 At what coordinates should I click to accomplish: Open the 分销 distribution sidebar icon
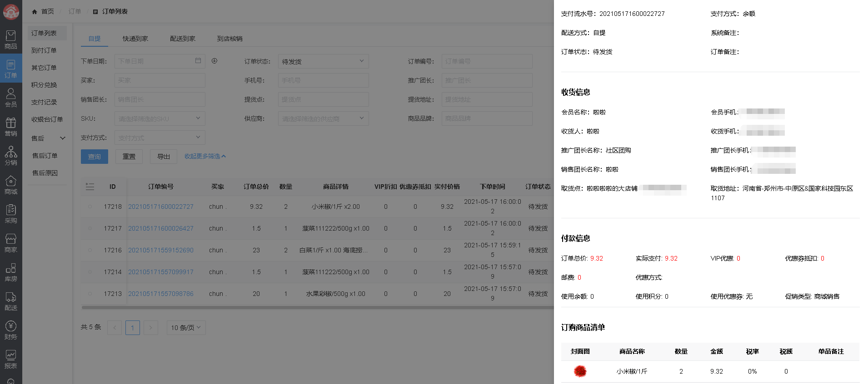(x=11, y=156)
